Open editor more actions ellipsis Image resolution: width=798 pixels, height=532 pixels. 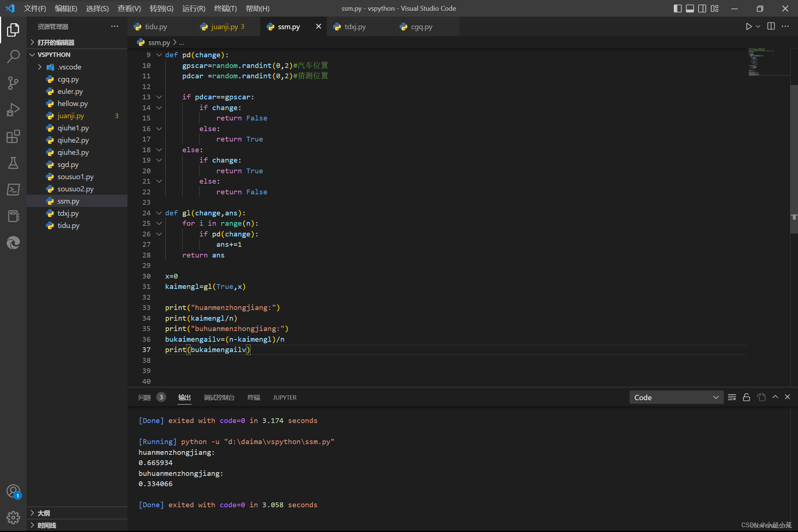pos(785,26)
